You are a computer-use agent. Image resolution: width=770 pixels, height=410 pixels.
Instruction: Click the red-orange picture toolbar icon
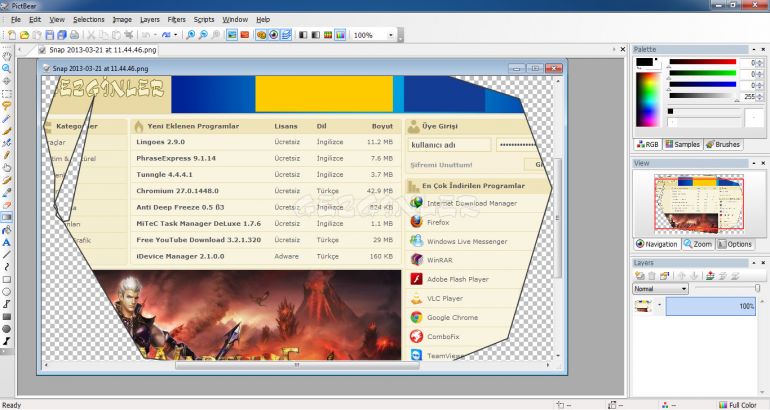point(245,35)
